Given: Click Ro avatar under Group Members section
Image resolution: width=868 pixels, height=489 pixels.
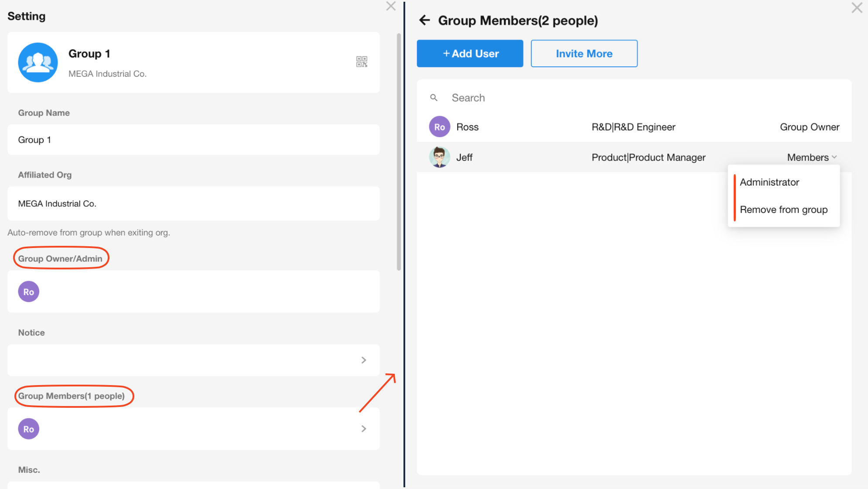Looking at the screenshot, I should (x=29, y=429).
